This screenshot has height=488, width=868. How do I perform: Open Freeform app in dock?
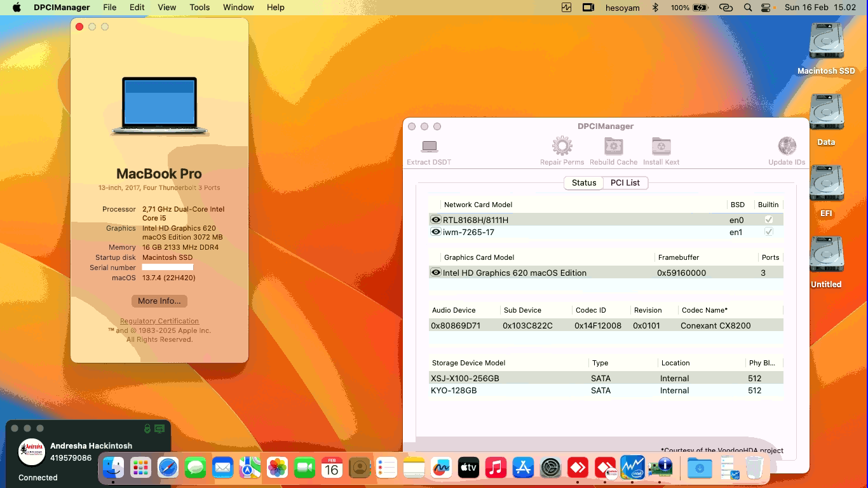(x=441, y=468)
